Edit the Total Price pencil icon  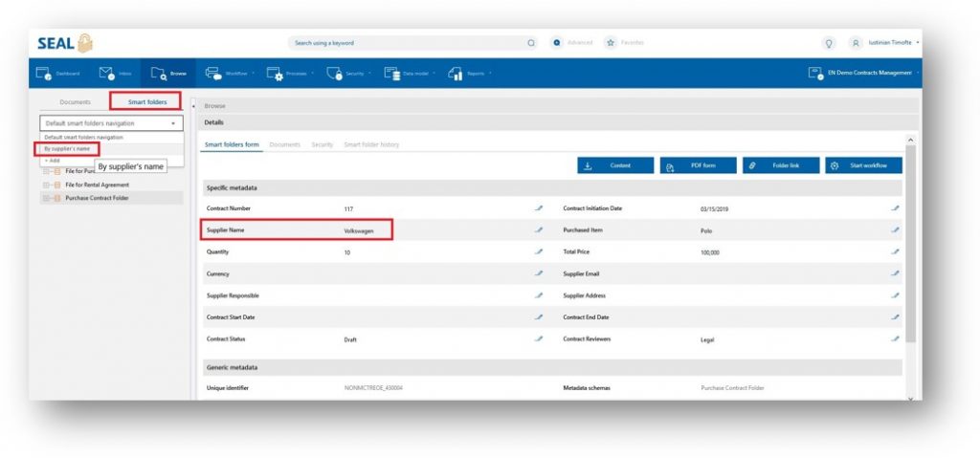pyautogui.click(x=895, y=251)
